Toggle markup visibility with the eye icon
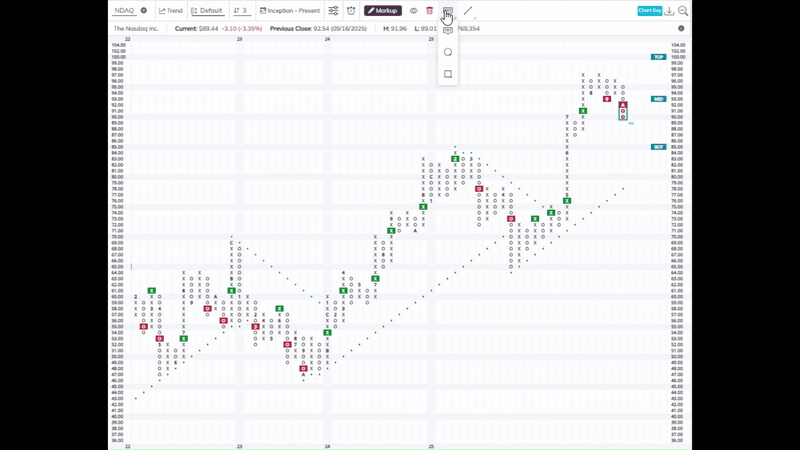The height and width of the screenshot is (450, 800). pos(413,11)
